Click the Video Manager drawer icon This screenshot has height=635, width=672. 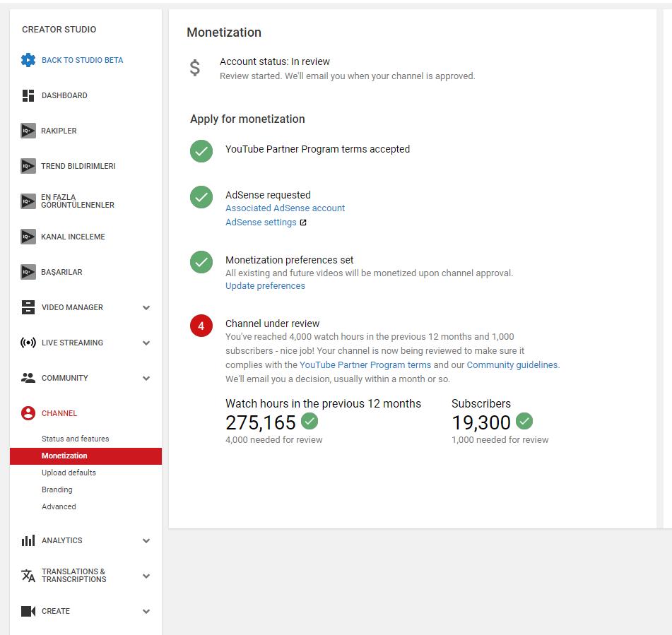tap(28, 307)
